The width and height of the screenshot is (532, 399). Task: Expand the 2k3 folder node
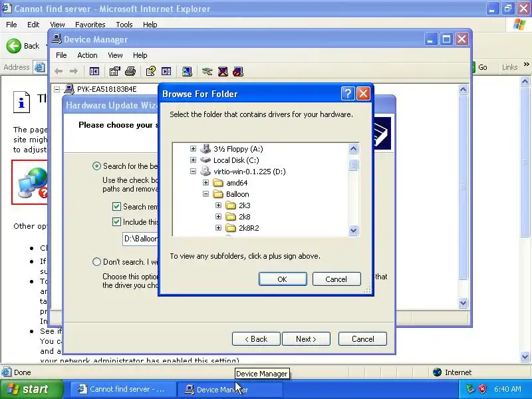coord(219,205)
